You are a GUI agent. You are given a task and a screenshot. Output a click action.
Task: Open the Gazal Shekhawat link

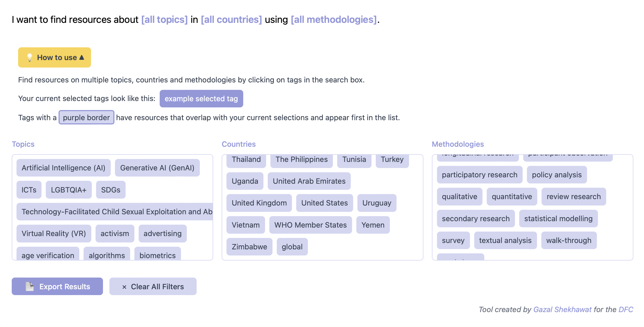[562, 309]
